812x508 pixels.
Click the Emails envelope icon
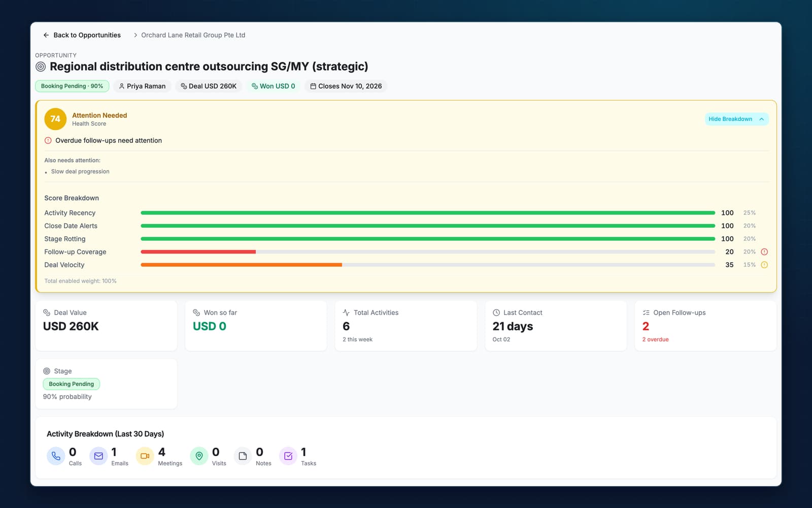coord(98,456)
